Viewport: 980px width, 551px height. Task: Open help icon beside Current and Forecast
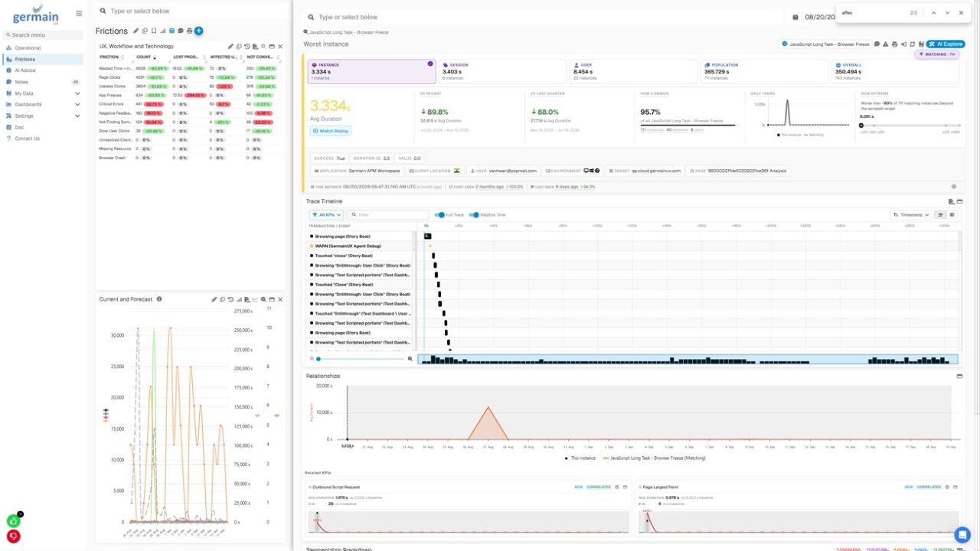point(159,299)
